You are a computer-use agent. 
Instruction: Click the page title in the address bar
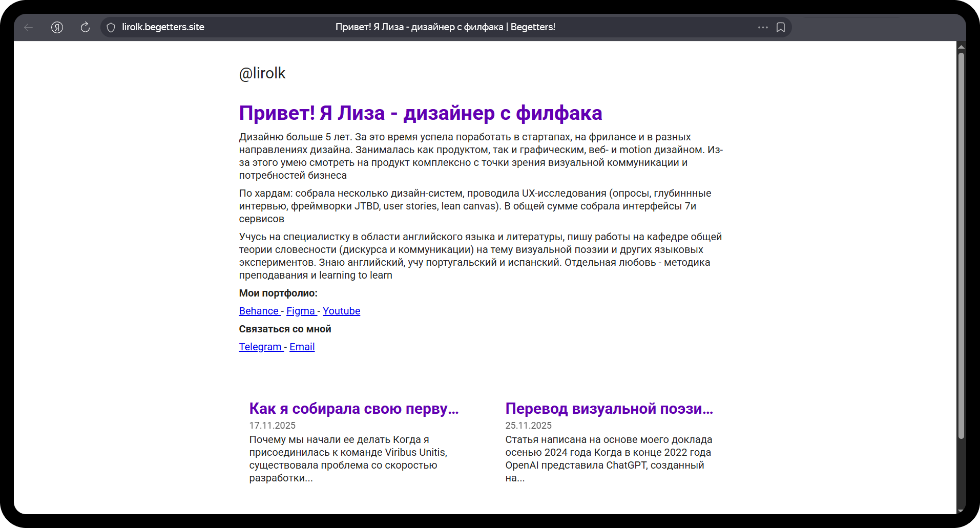pos(445,27)
